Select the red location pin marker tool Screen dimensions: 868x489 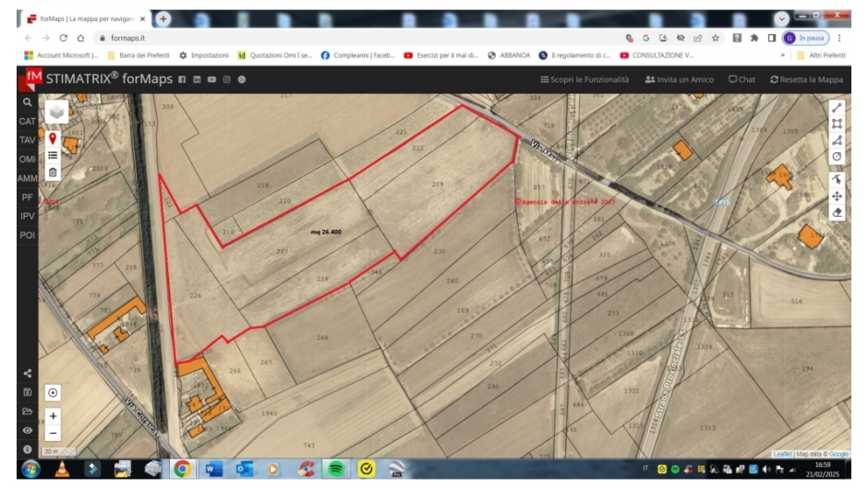coord(53,138)
